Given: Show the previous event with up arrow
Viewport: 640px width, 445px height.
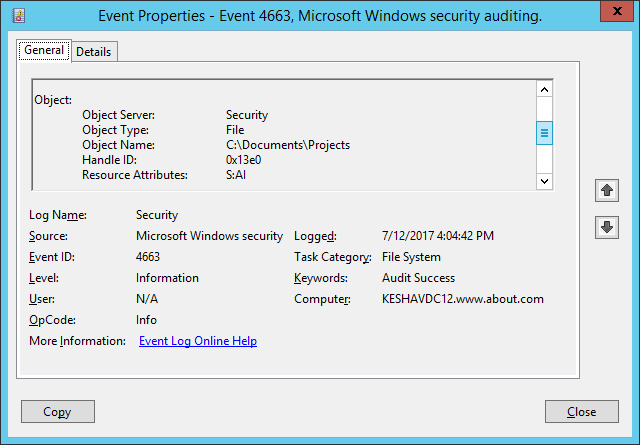Looking at the screenshot, I should click(x=607, y=190).
